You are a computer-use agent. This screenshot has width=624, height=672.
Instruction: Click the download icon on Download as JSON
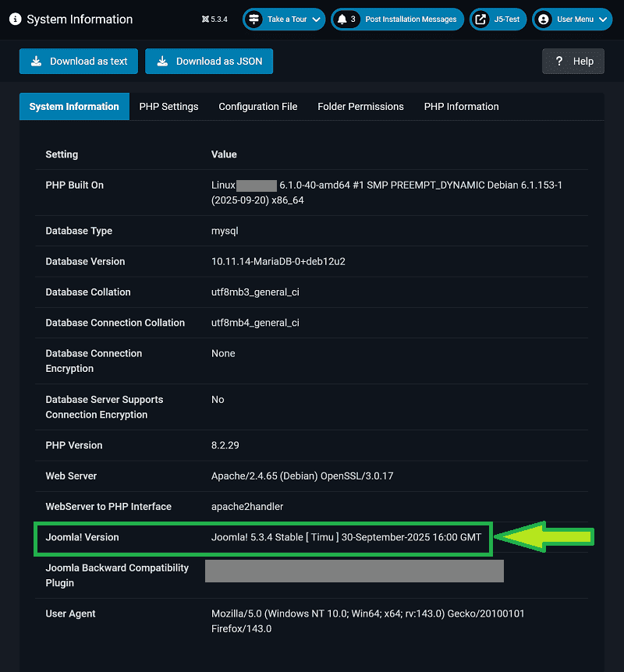point(161,61)
